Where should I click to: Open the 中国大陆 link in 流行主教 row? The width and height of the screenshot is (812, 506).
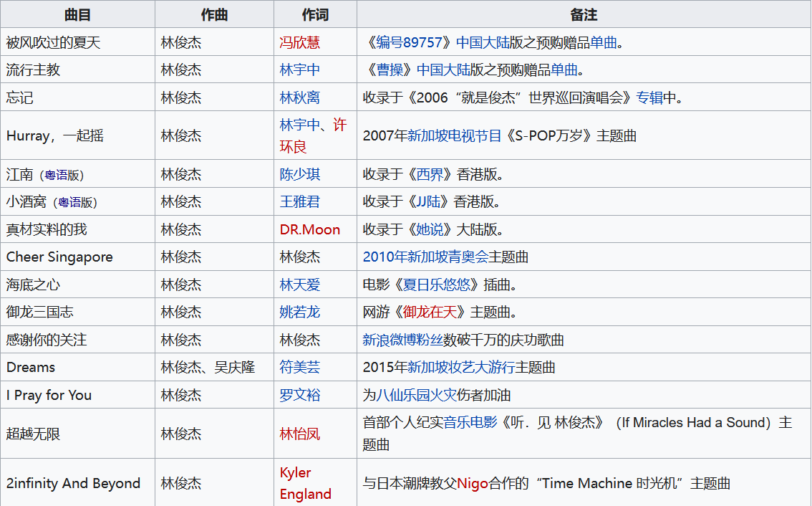[x=443, y=70]
